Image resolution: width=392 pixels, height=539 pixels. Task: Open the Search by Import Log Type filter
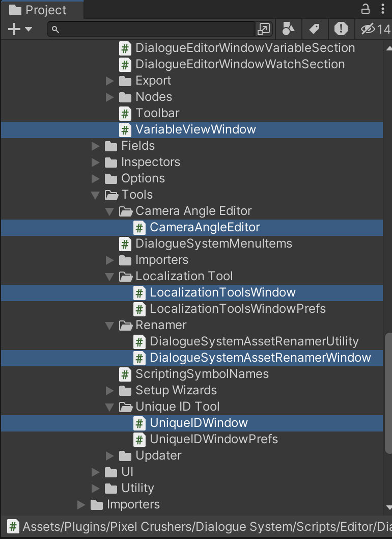pyautogui.click(x=341, y=29)
